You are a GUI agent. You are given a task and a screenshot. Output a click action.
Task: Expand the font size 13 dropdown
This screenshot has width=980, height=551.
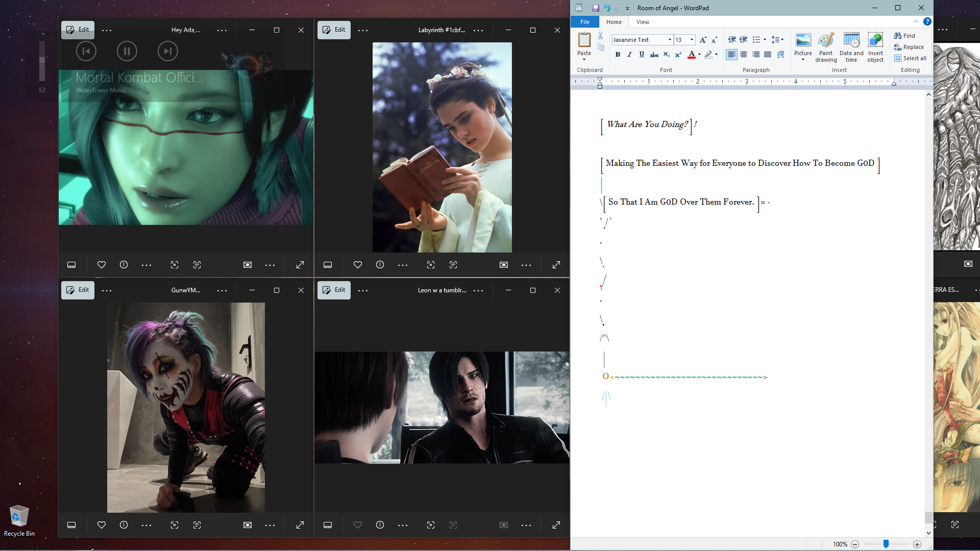692,40
